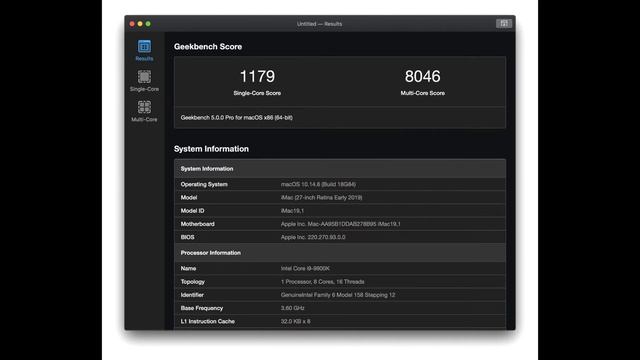Click the Topology row label

point(193,282)
